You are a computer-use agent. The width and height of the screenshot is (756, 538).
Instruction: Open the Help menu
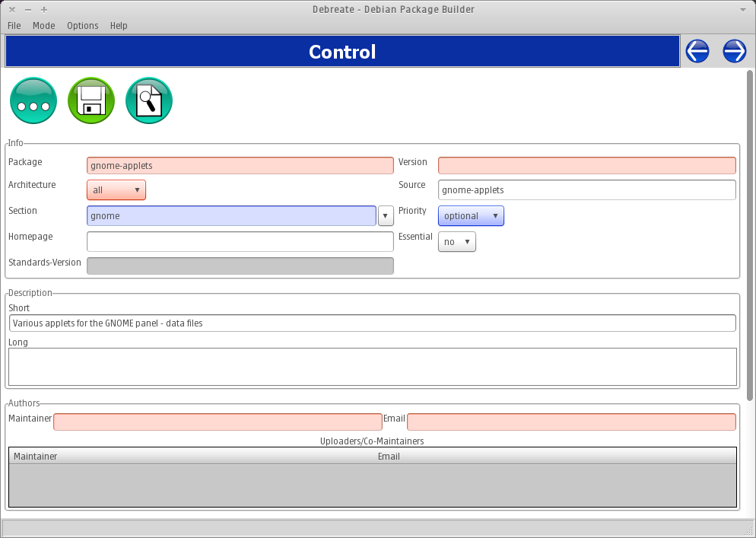coord(119,26)
